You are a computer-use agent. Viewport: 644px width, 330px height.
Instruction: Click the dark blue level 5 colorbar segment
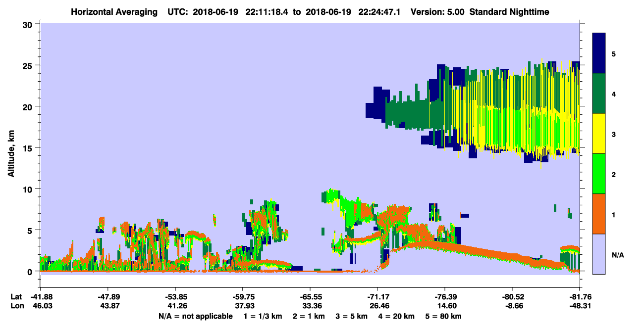599,53
